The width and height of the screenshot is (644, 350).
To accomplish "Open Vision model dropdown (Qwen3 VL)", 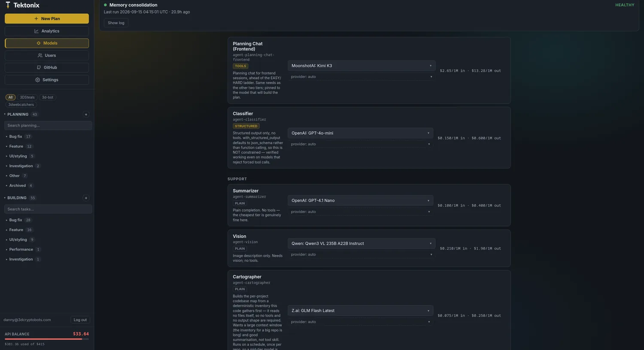I will (361, 244).
